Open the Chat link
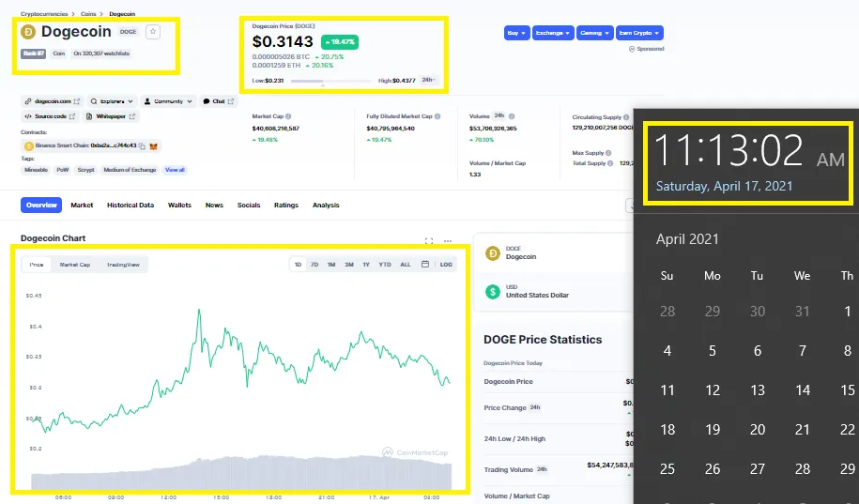Image resolution: width=859 pixels, height=504 pixels. (x=218, y=101)
